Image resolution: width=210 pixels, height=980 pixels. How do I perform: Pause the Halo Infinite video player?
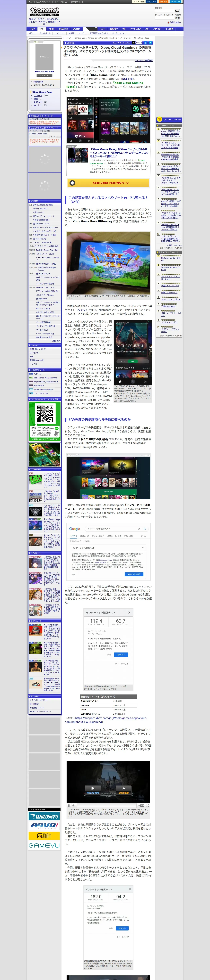point(69,805)
